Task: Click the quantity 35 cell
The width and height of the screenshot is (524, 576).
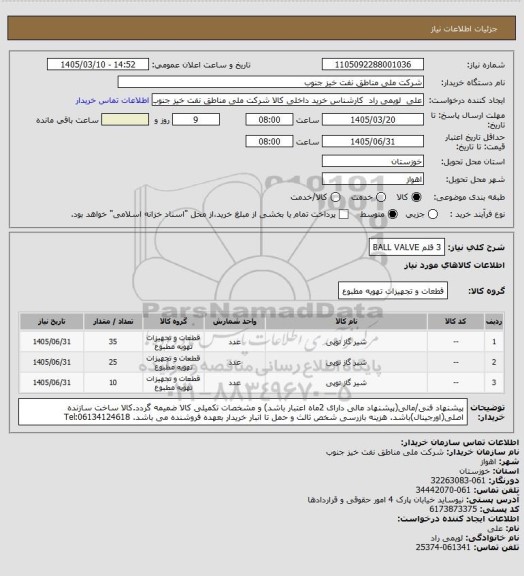Action: pyautogui.click(x=113, y=342)
